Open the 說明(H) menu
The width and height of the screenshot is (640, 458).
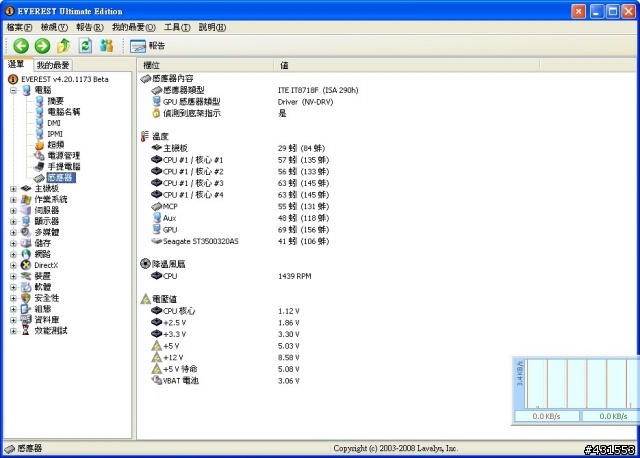pyautogui.click(x=212, y=27)
